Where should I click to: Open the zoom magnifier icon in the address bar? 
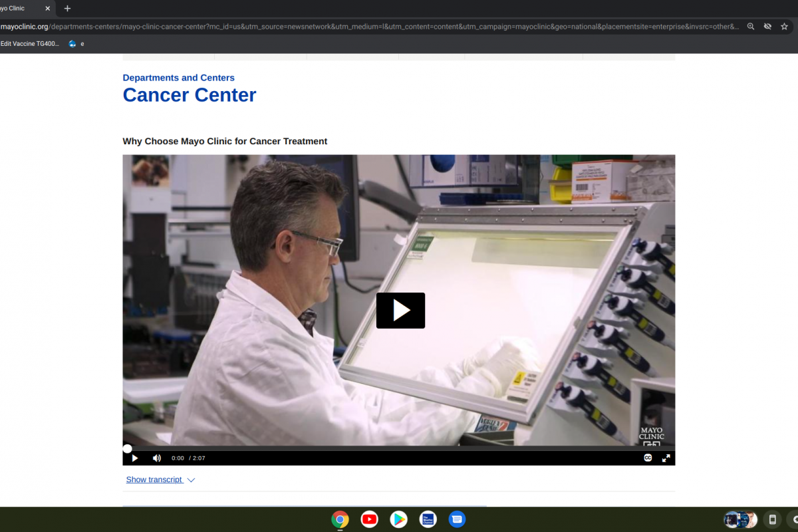(751, 27)
